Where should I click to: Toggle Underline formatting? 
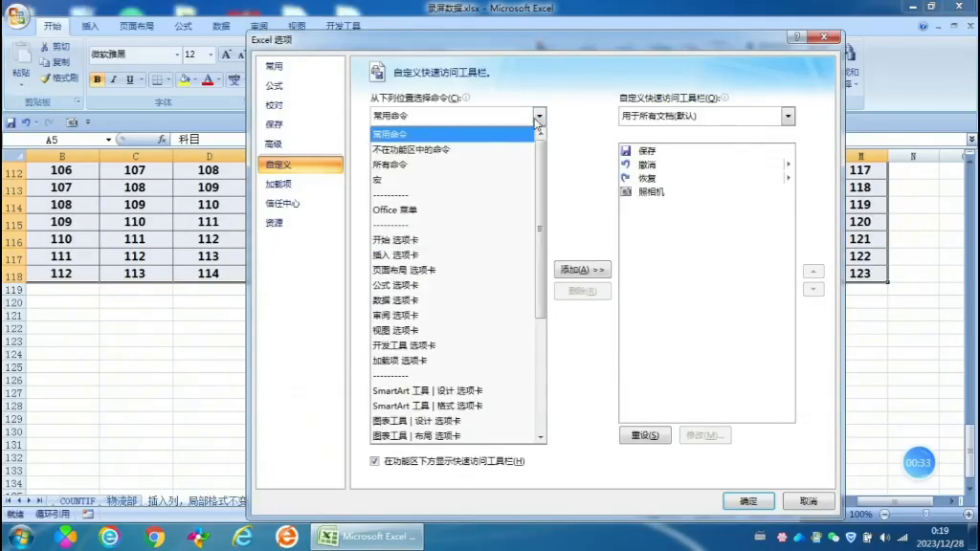[x=129, y=80]
